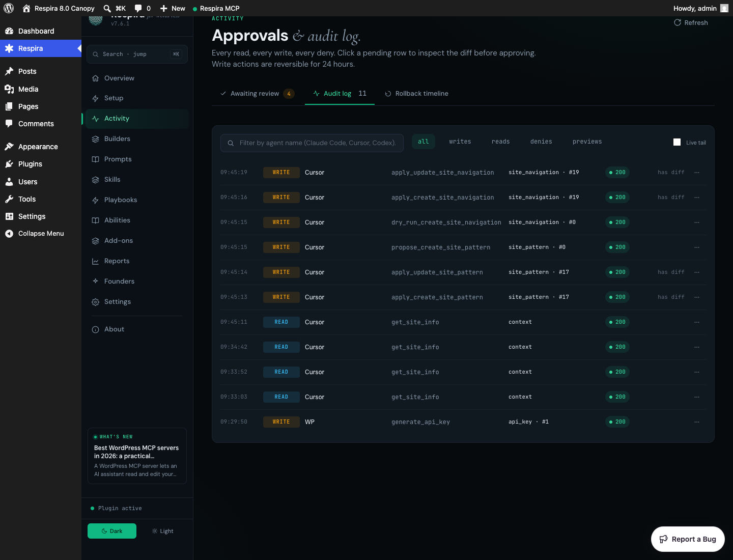733x560 pixels.
Task: Open the row menu for apply_update_site_pattern
Action: coord(697,272)
